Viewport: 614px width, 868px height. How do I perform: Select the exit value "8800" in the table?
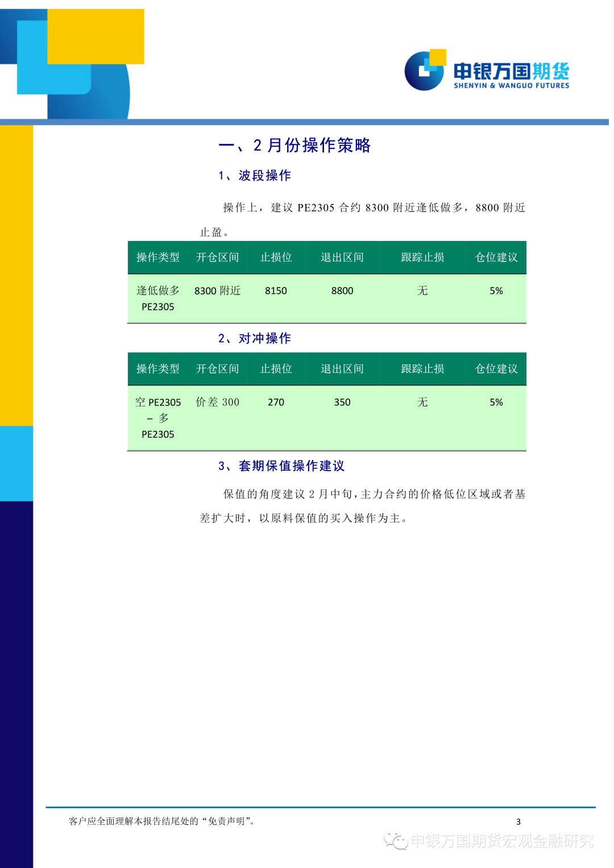point(342,290)
